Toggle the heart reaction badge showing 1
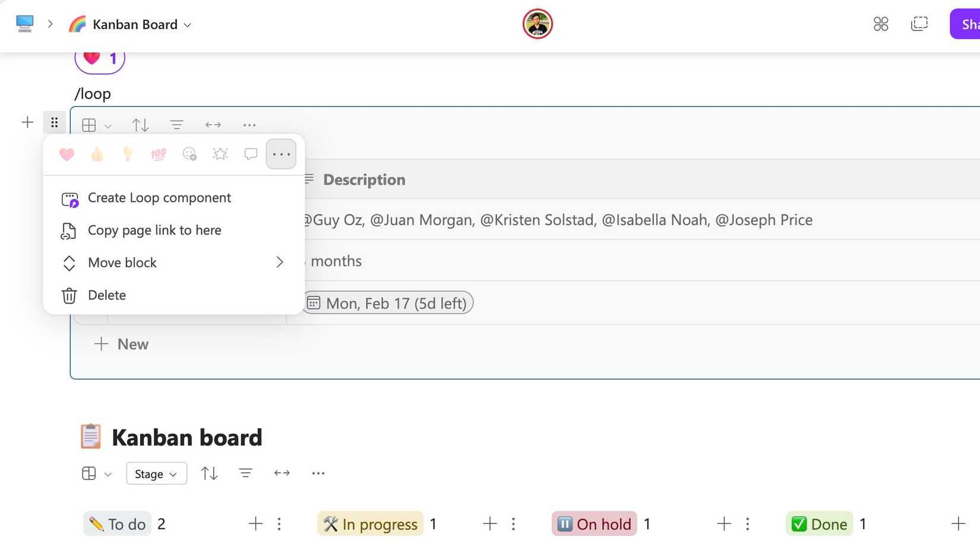Image resolution: width=980 pixels, height=543 pixels. click(x=99, y=58)
